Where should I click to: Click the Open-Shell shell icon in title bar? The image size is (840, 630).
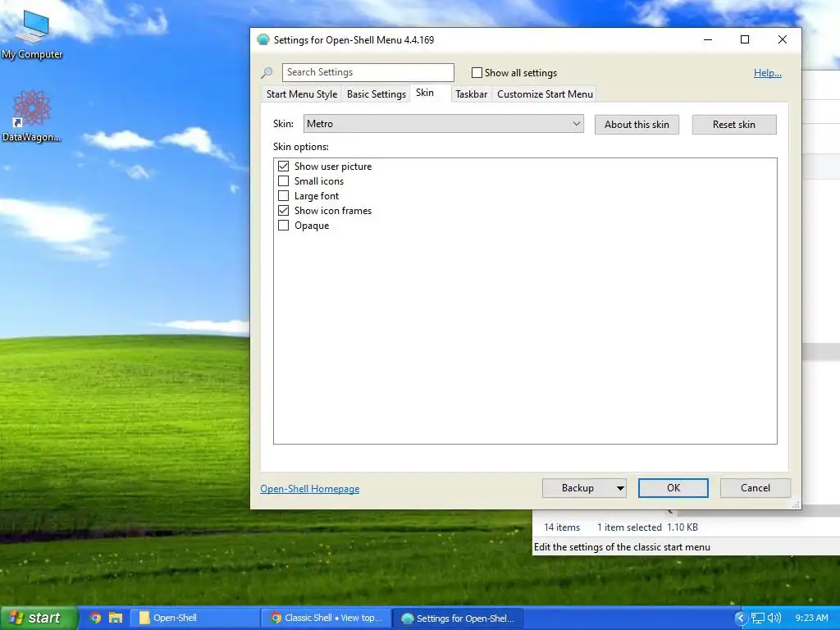263,39
